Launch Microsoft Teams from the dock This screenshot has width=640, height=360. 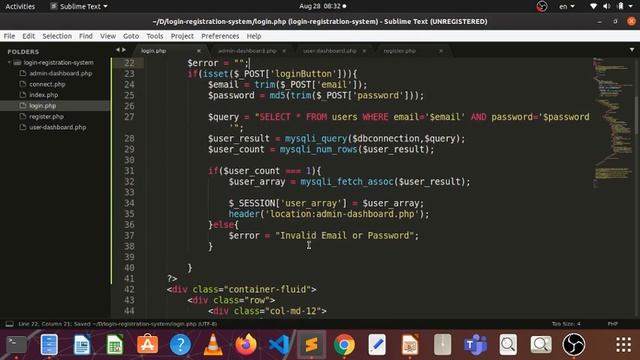[x=476, y=345]
